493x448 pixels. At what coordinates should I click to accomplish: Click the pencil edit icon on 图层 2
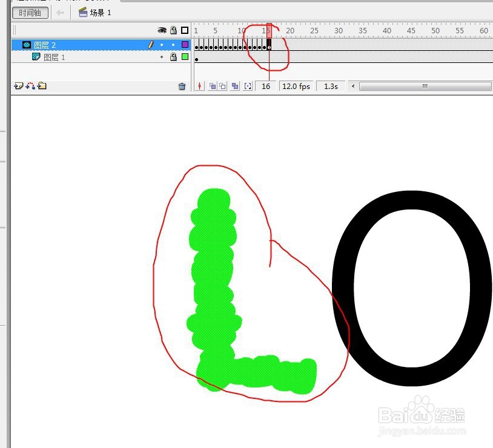151,44
